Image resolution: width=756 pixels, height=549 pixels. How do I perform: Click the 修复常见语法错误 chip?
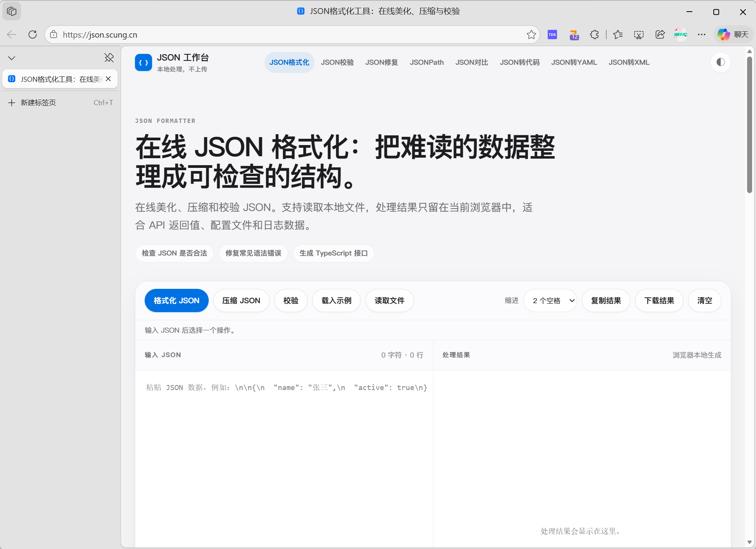click(253, 253)
